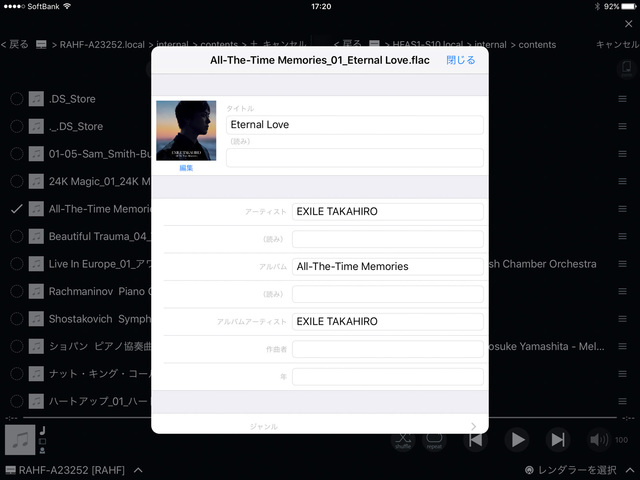Tap 編集 under the album cover
This screenshot has height=480, width=640.
pos(186,168)
